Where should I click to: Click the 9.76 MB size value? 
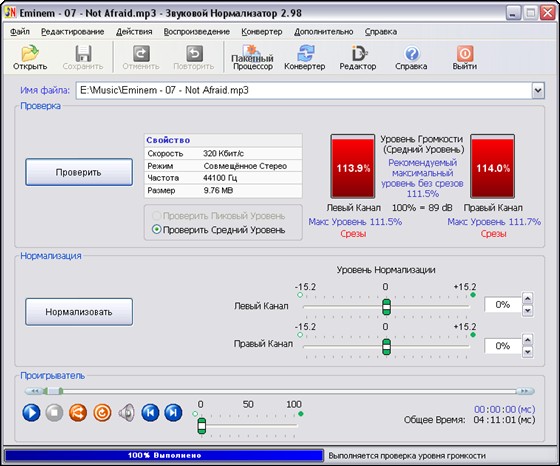(x=218, y=190)
